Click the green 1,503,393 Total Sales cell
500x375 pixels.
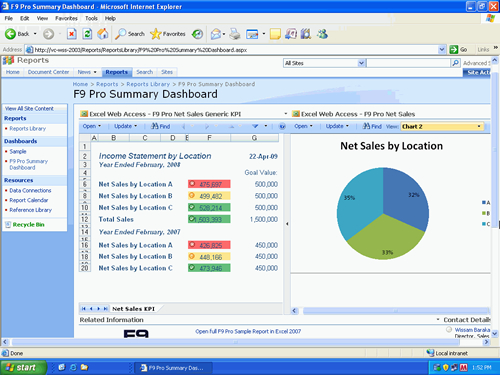tap(209, 219)
